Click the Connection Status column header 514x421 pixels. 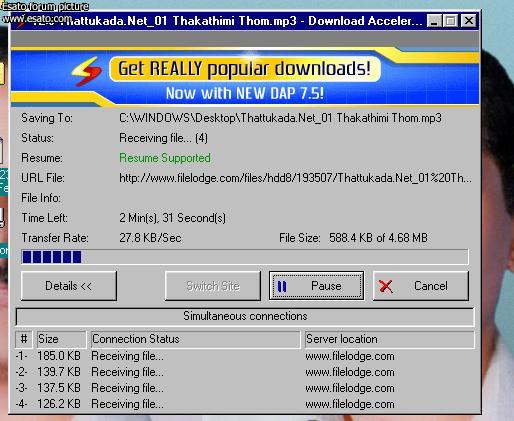pyautogui.click(x=195, y=339)
